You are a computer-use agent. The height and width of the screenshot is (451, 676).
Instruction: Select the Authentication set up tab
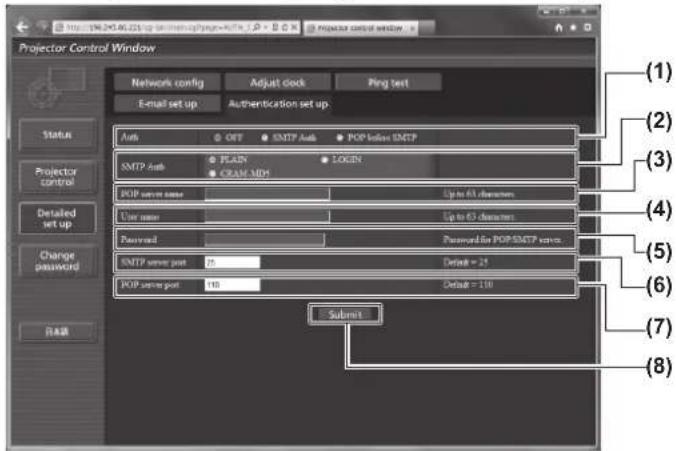[278, 104]
